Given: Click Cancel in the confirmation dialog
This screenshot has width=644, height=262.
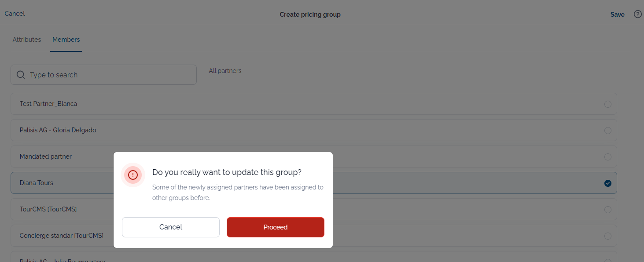Looking at the screenshot, I should (x=171, y=227).
